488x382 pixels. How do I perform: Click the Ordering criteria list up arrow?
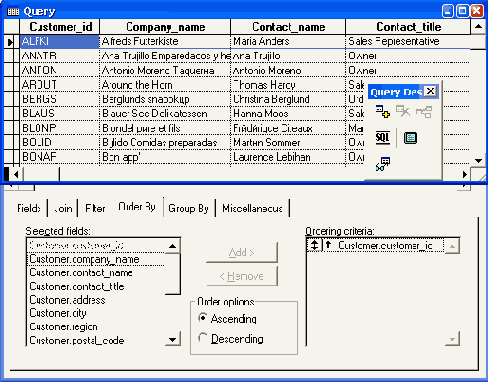tap(452, 246)
